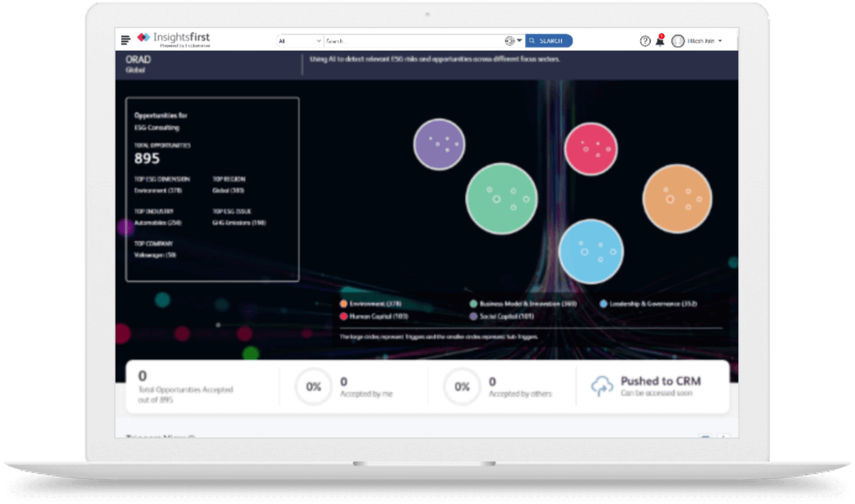Click the Insightsfirst logo
This screenshot has width=855, height=504.
point(174,39)
